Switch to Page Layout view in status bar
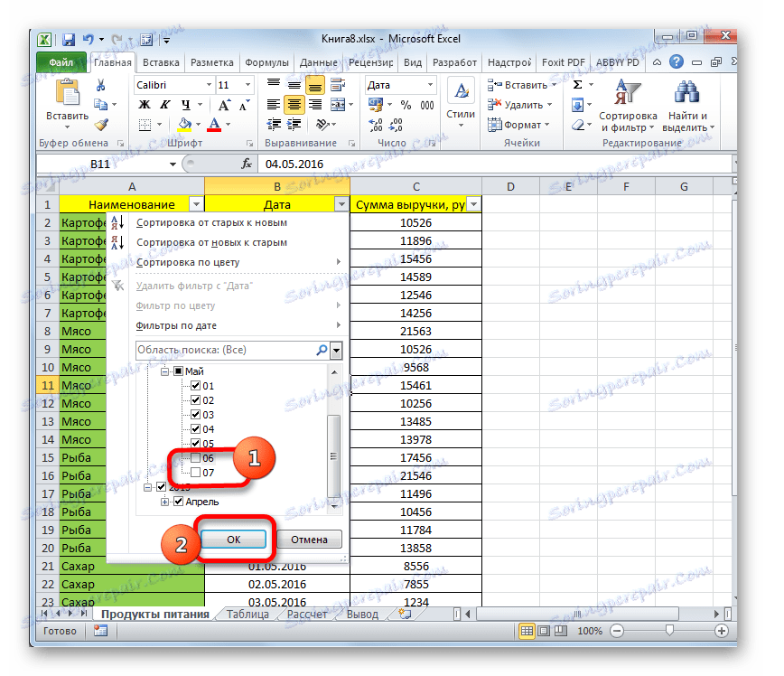 544,631
